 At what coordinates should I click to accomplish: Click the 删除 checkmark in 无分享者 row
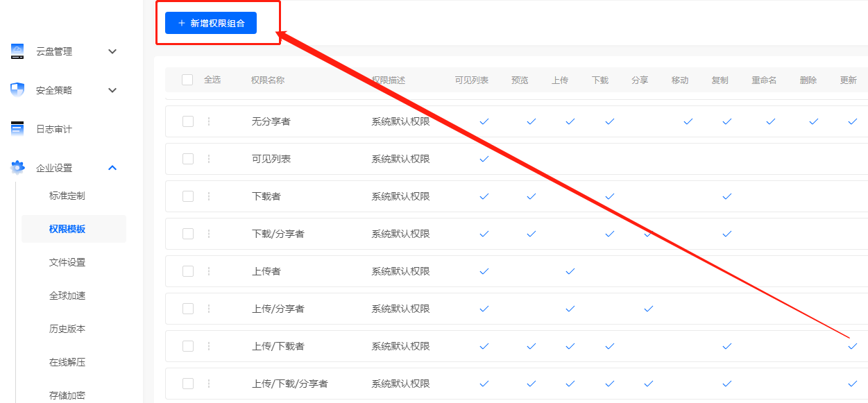click(x=814, y=121)
